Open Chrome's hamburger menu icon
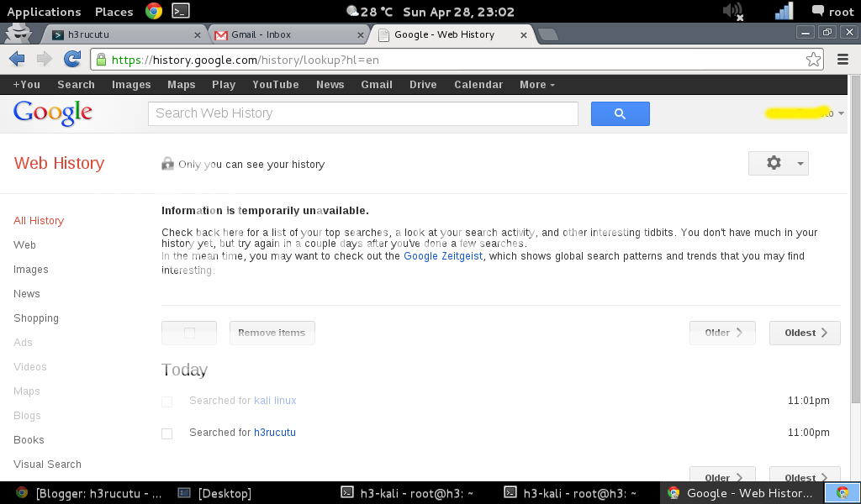 843,60
